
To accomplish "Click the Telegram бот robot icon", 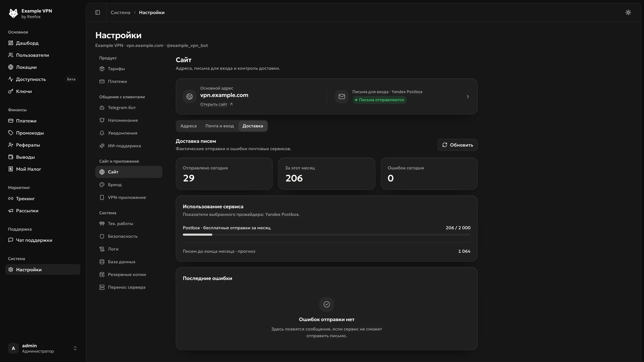I will [102, 108].
